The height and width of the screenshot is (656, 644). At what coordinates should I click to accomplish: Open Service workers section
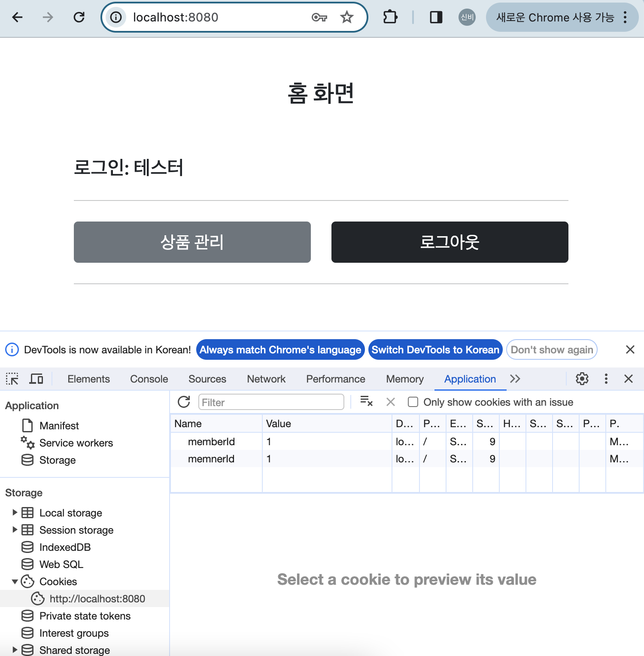[76, 443]
